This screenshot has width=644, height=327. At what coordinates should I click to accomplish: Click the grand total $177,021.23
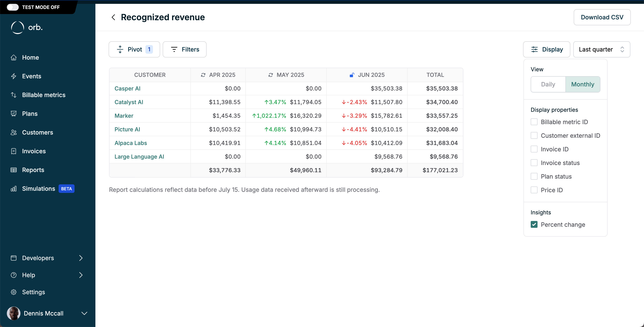pos(440,170)
